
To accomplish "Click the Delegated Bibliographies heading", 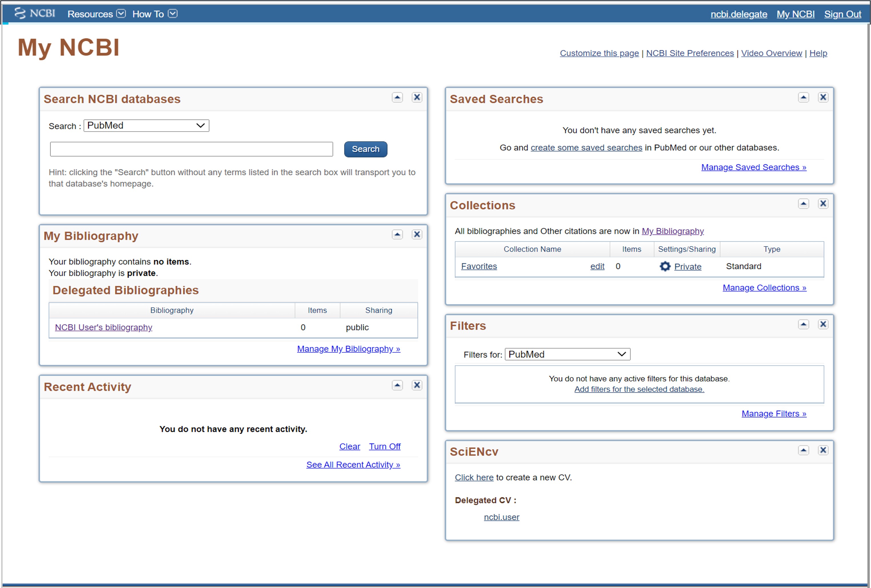I will pyautogui.click(x=126, y=290).
